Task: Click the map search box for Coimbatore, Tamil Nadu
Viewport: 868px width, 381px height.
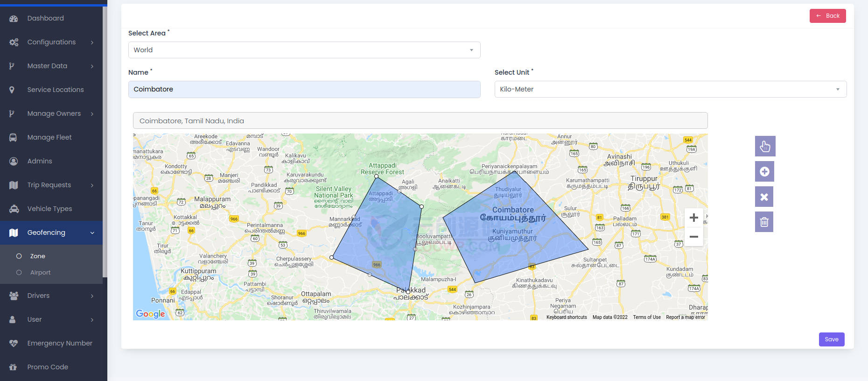Action: [x=420, y=120]
